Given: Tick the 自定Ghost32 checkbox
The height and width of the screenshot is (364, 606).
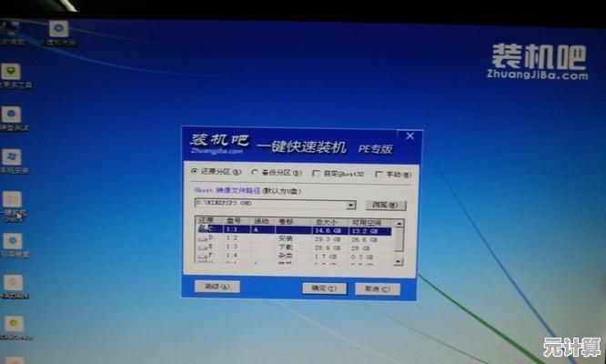Looking at the screenshot, I should (316, 174).
